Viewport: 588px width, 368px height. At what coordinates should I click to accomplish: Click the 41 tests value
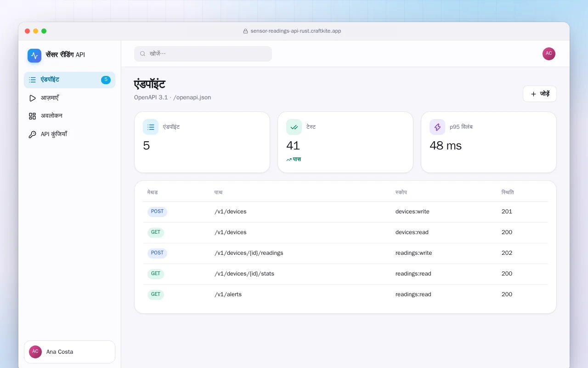point(293,146)
